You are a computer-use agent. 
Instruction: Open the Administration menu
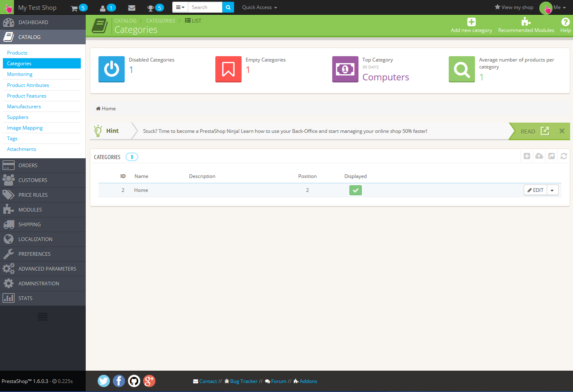click(x=43, y=283)
